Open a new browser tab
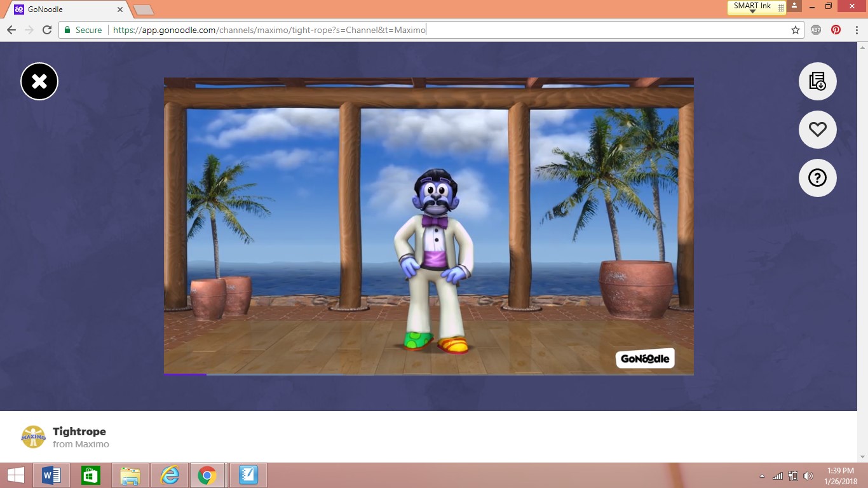 pos(143,10)
